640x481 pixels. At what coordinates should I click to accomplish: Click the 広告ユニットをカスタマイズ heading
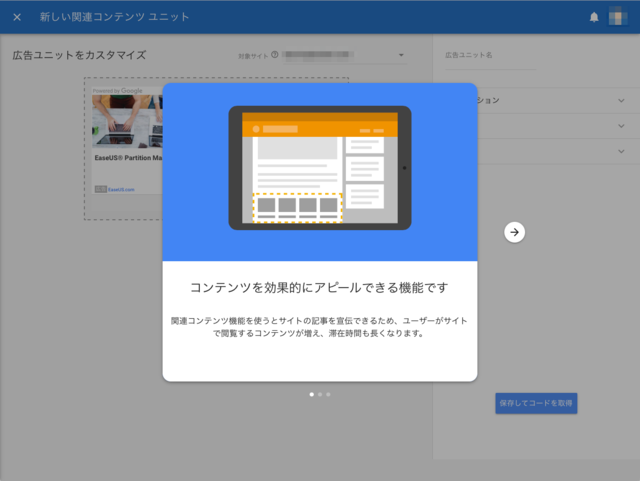pos(79,55)
